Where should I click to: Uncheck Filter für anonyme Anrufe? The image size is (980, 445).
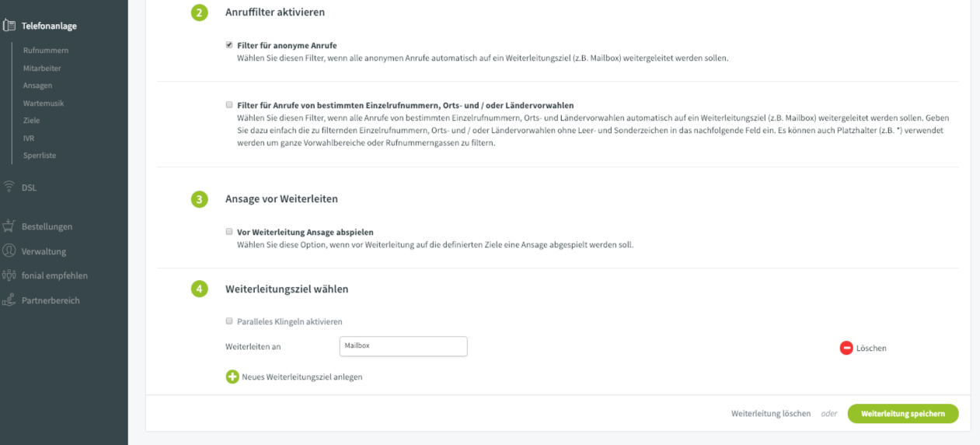pyautogui.click(x=229, y=45)
